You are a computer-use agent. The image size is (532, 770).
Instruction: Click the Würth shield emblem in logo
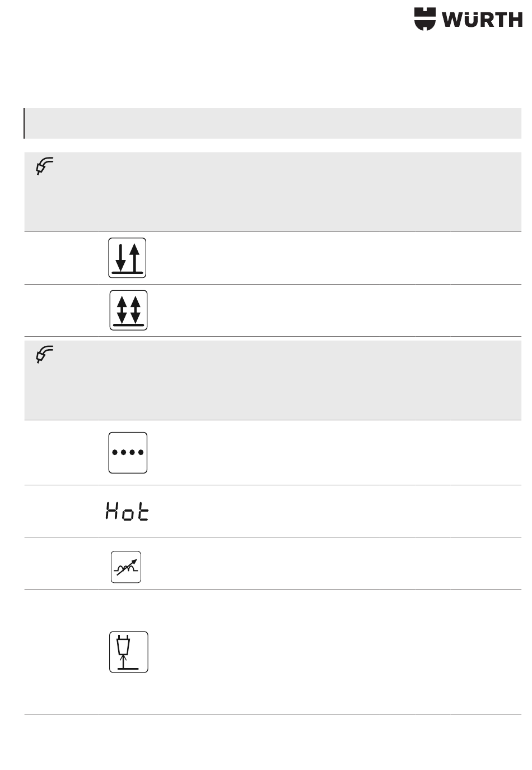click(424, 19)
